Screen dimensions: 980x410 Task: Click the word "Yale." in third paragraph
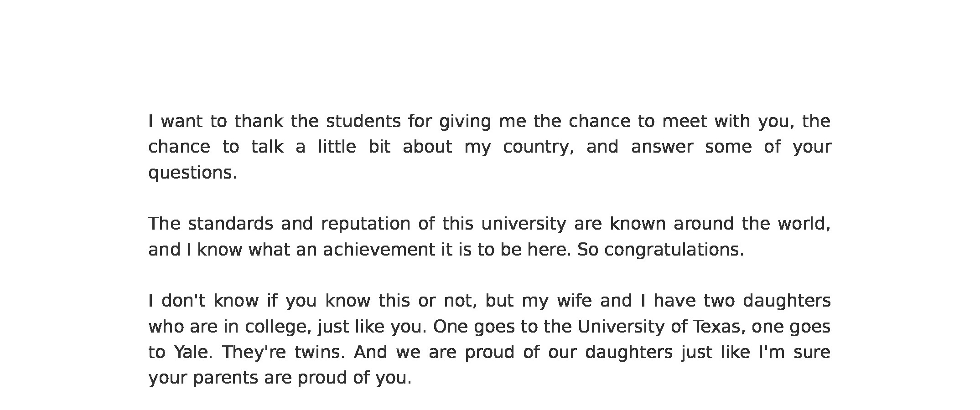click(193, 352)
